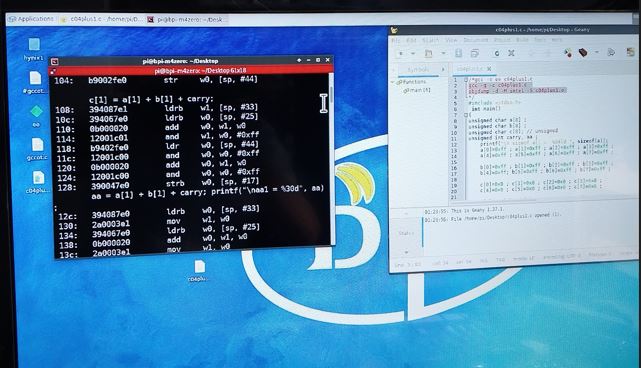Switch to Geany c04plus1.c taskbar button
This screenshot has height=368, width=641.
tap(101, 19)
